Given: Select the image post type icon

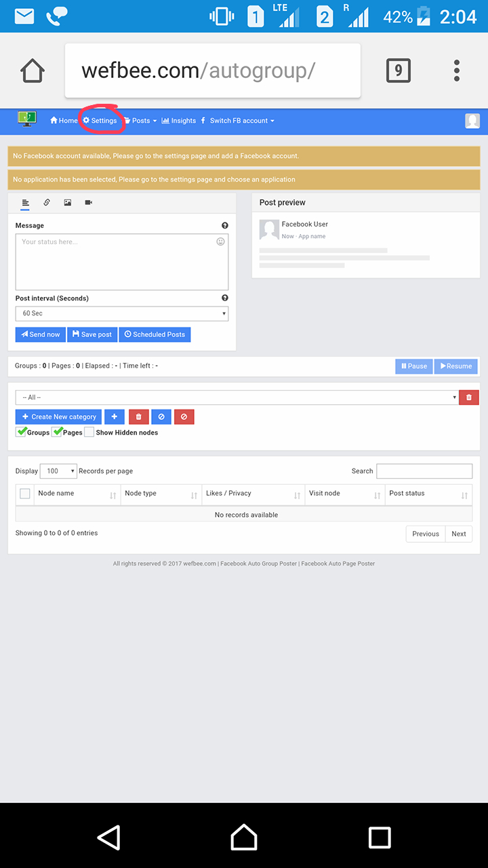Looking at the screenshot, I should coord(68,202).
